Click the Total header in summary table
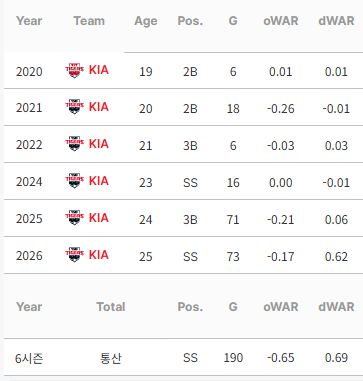 pos(111,307)
